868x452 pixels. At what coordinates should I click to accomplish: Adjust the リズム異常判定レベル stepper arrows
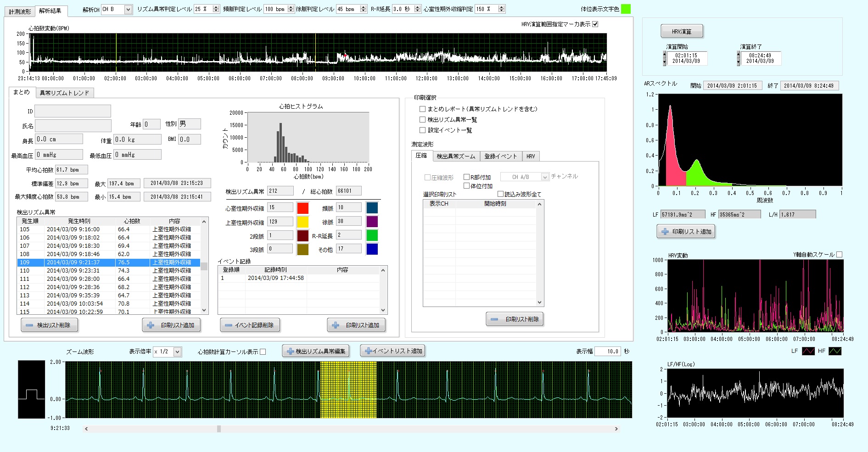point(216,9)
